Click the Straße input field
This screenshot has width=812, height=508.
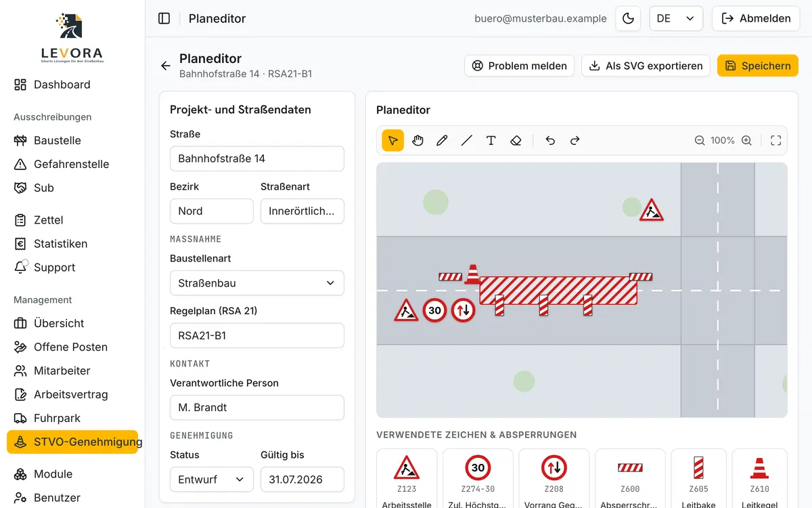click(257, 158)
